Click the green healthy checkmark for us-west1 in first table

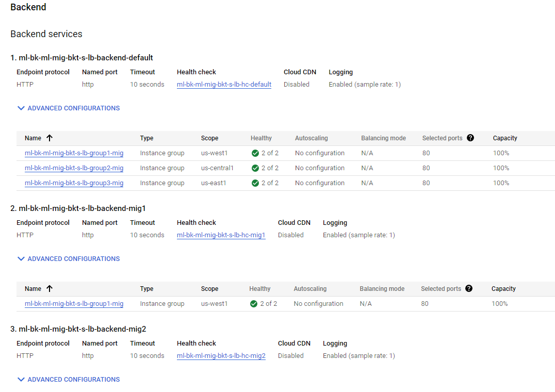pos(255,153)
